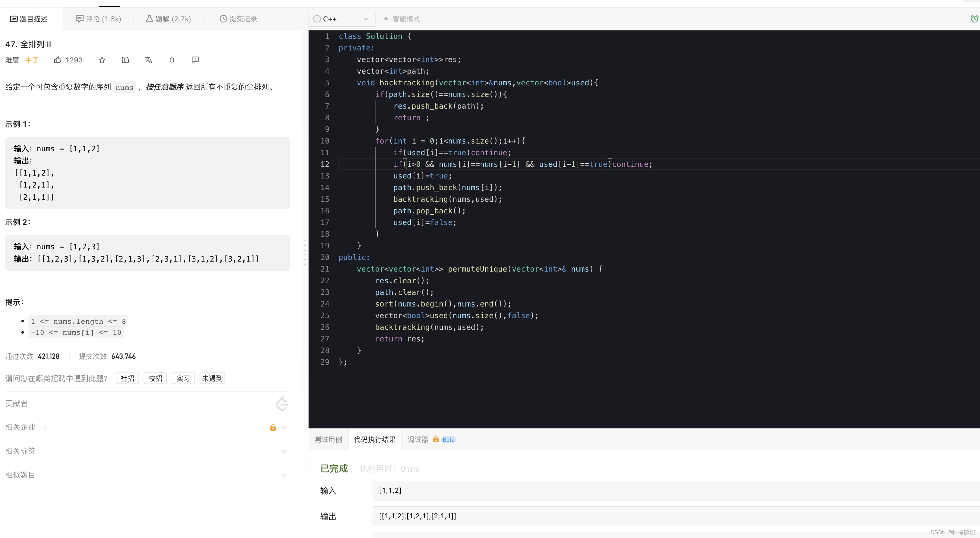Switch to the 题解 (2.7k) tab
Image resolution: width=980 pixels, height=538 pixels.
(x=169, y=19)
